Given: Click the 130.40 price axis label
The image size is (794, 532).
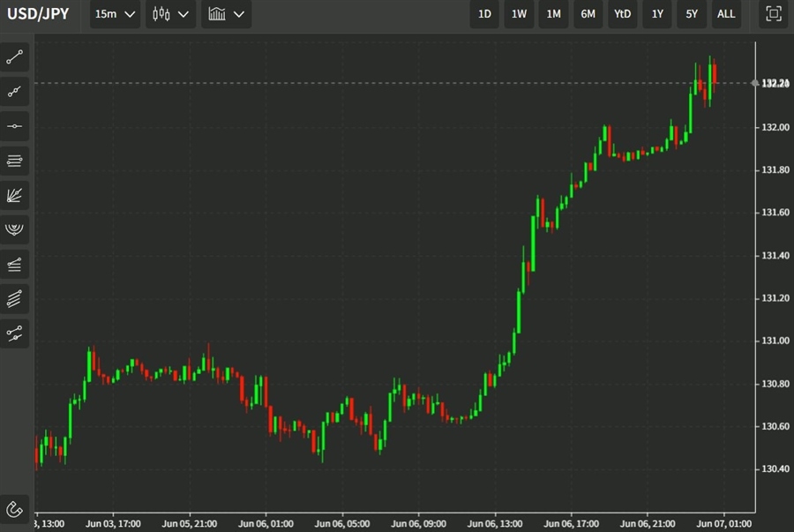Looking at the screenshot, I should (x=775, y=468).
